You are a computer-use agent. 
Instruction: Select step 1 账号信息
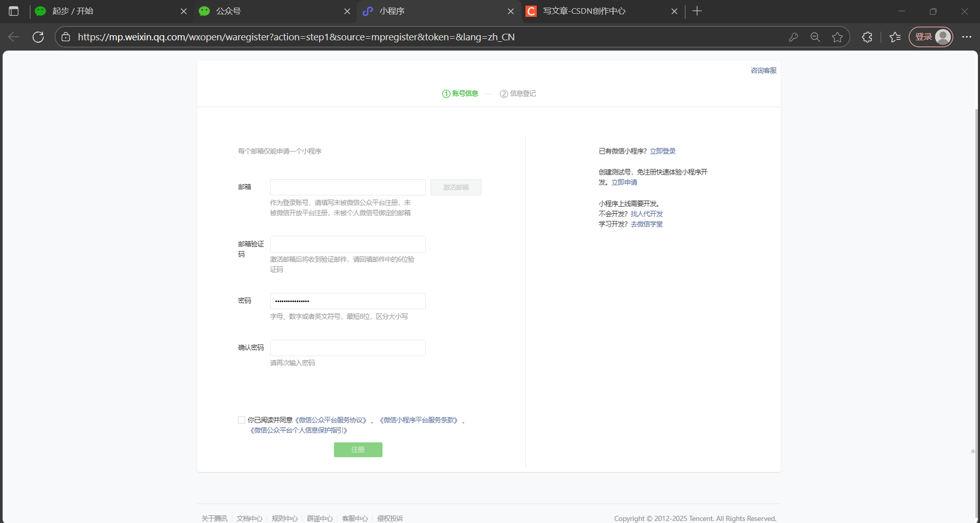pos(460,93)
